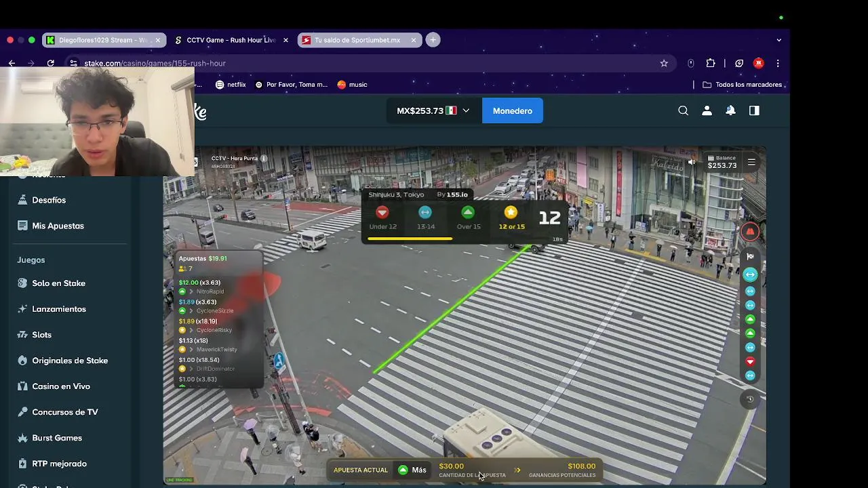This screenshot has width=868, height=488.
Task: Click the arrows between bet and winnings
Action: (x=517, y=470)
